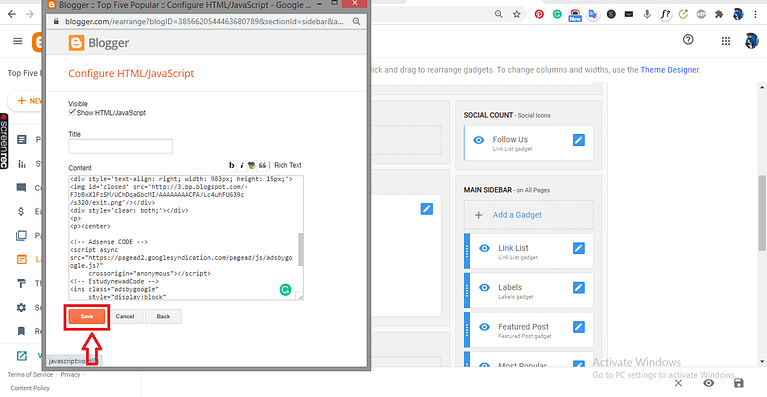Click the microphone extension icon

pyautogui.click(x=647, y=14)
